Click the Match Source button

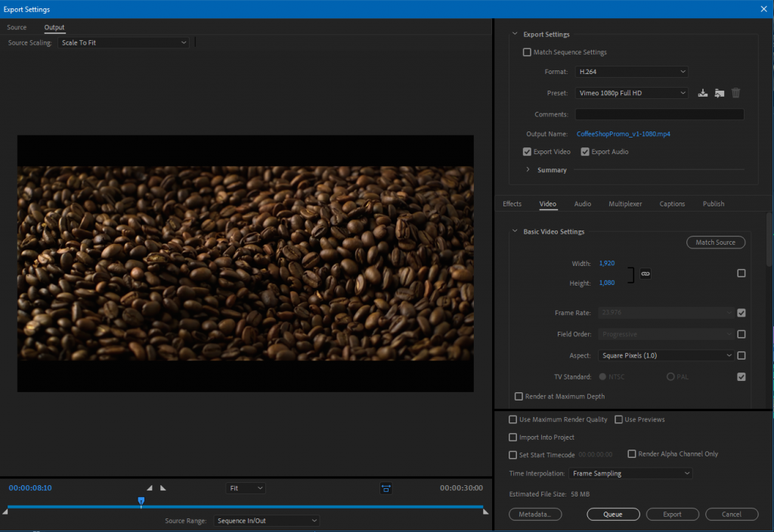[715, 243]
